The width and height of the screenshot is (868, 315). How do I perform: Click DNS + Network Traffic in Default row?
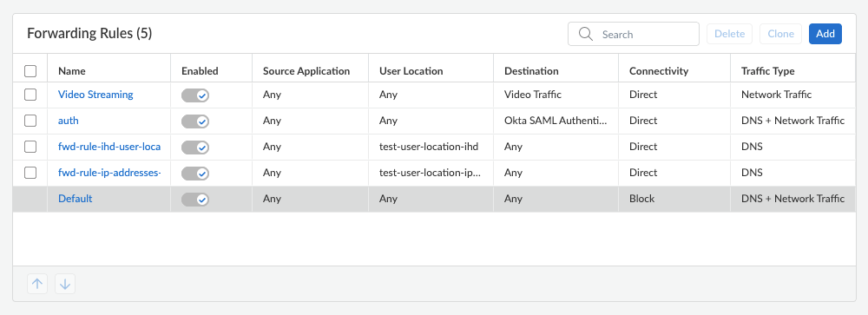(792, 199)
